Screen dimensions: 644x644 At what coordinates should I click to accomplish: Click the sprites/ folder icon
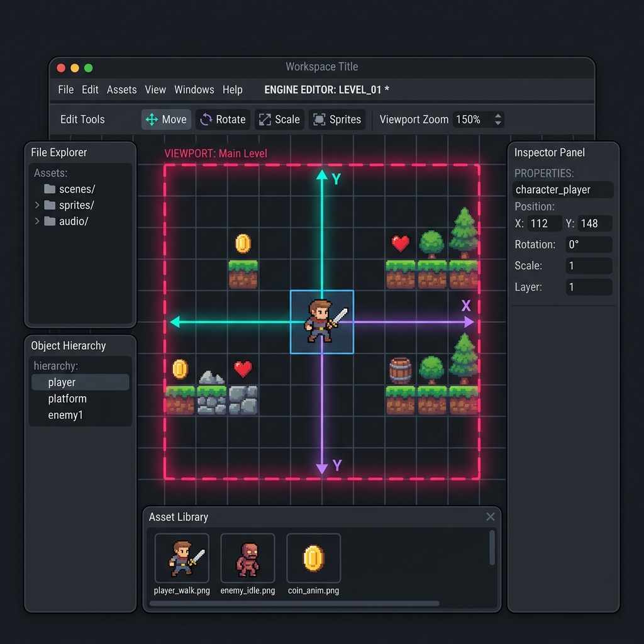click(50, 205)
